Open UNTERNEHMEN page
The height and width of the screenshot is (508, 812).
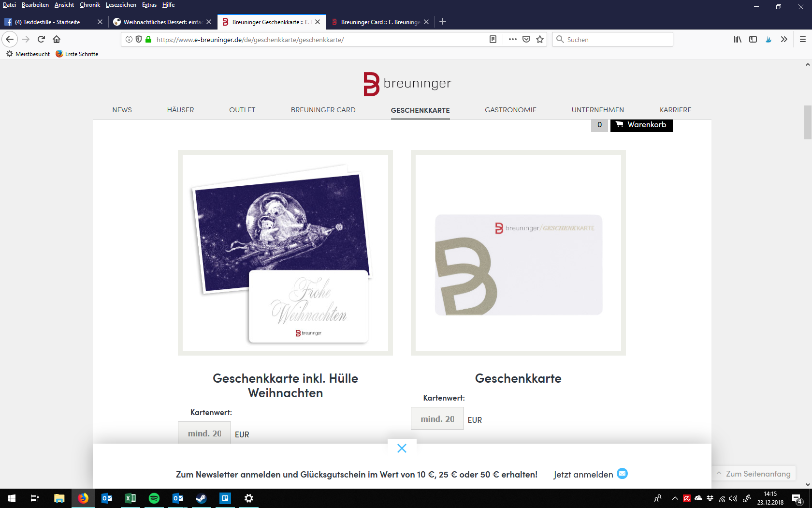tap(597, 110)
